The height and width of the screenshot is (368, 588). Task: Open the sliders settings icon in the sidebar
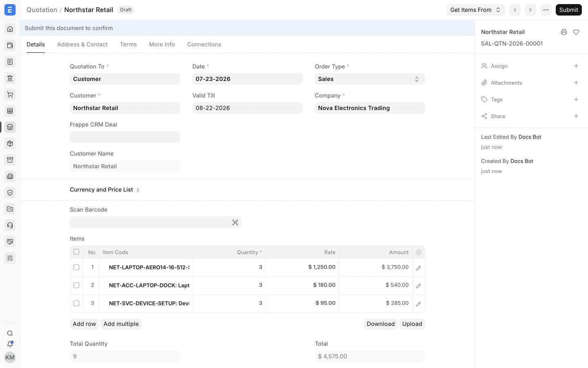click(x=10, y=258)
